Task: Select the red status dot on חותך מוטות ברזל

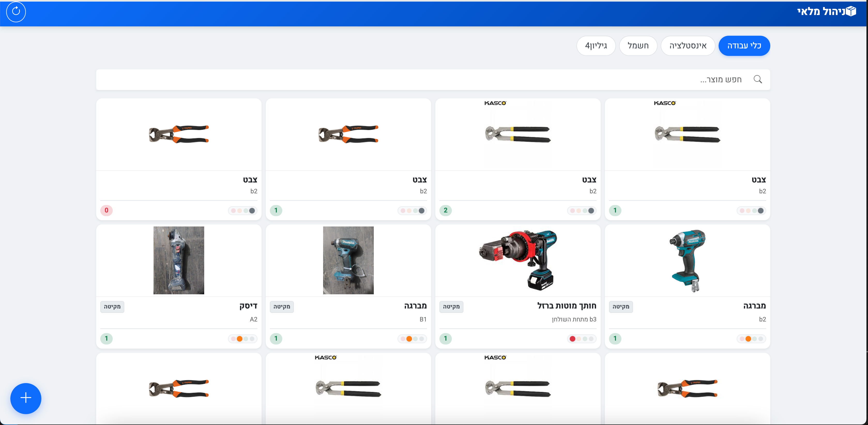Action: pos(572,339)
